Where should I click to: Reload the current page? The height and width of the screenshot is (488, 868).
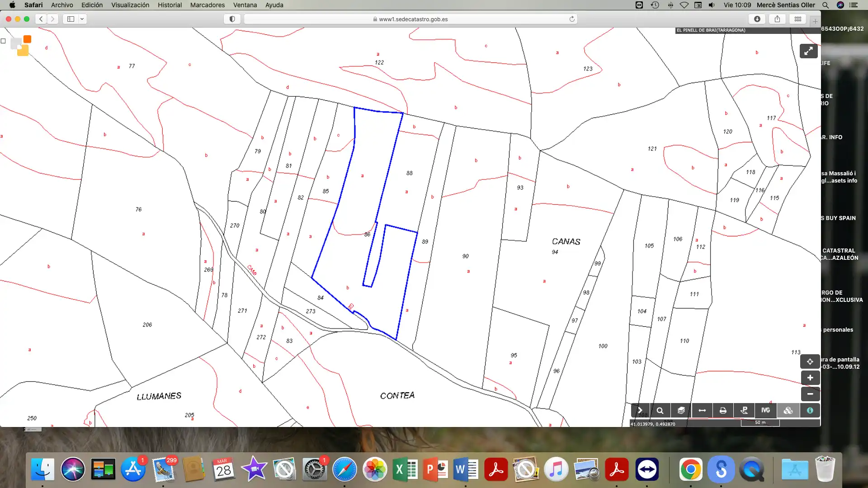tap(572, 19)
